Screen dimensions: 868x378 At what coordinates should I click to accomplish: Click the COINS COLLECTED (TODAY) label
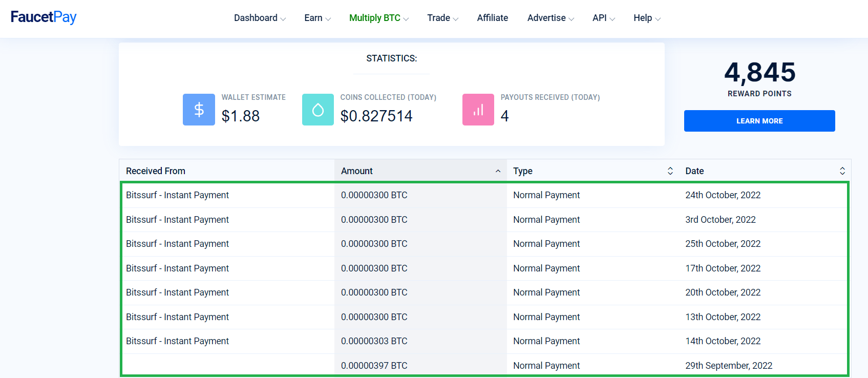[x=388, y=97]
